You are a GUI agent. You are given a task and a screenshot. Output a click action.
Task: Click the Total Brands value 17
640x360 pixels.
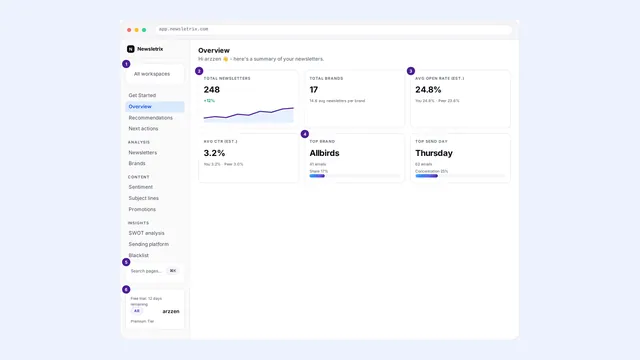tap(313, 90)
